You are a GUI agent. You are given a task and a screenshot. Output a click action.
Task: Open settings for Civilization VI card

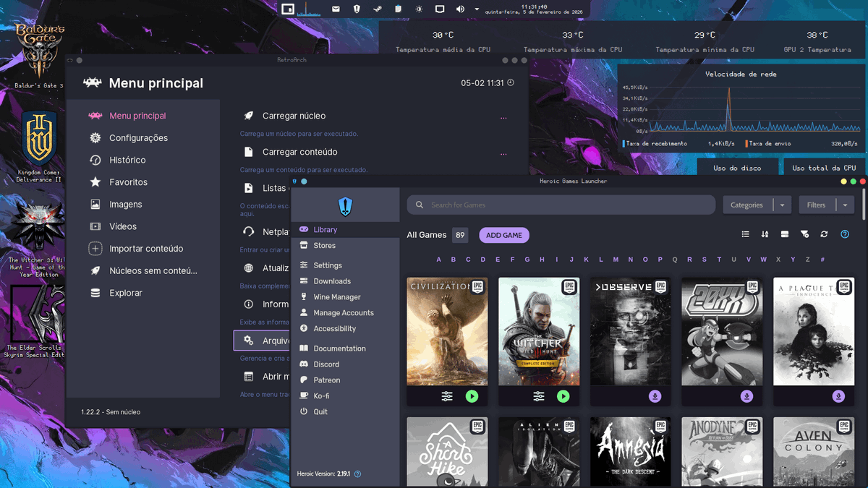447,396
